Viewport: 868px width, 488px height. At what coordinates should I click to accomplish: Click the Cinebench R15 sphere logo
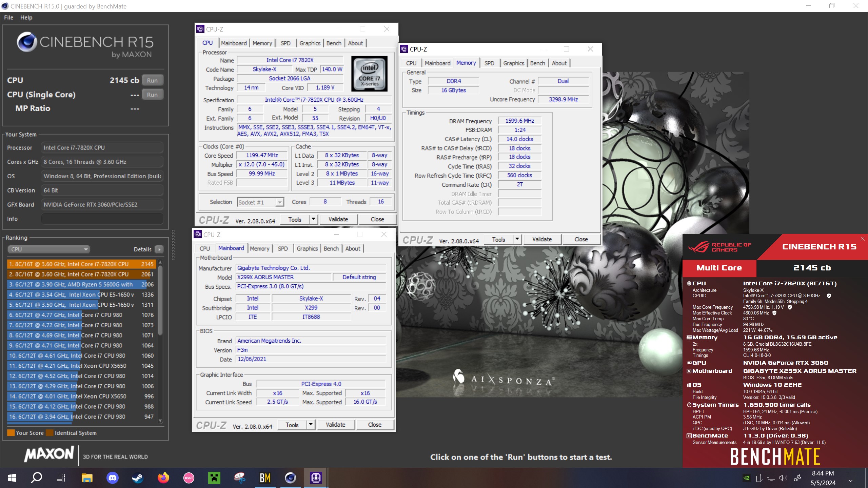tap(26, 42)
